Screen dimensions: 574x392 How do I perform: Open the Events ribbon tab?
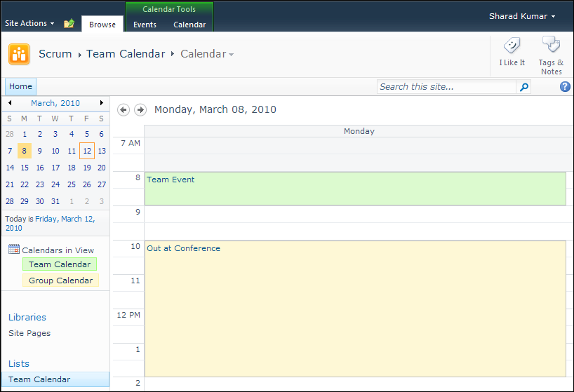(x=145, y=25)
